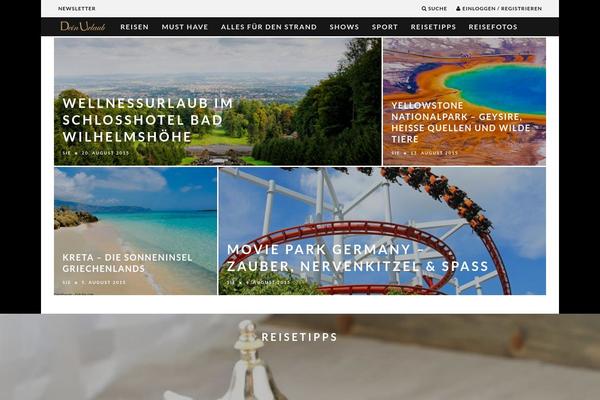The height and width of the screenshot is (400, 600).
Task: Click the Reisetipps section heading
Action: point(299,337)
